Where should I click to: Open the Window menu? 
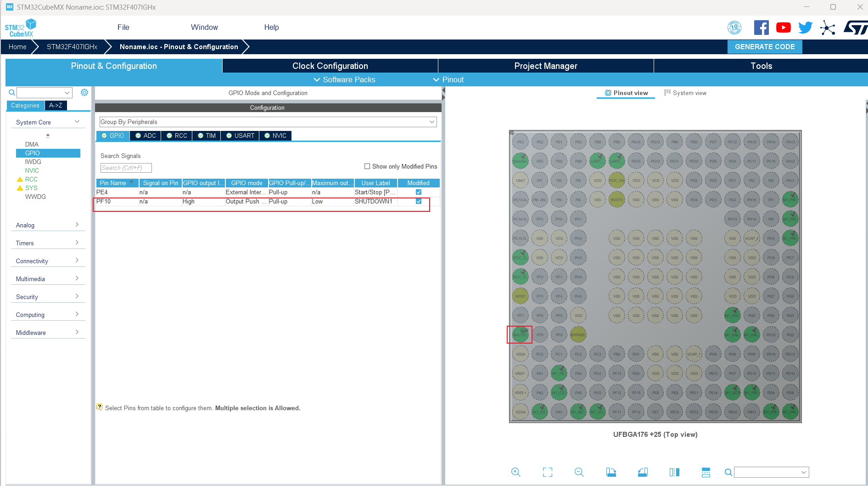pyautogui.click(x=204, y=27)
